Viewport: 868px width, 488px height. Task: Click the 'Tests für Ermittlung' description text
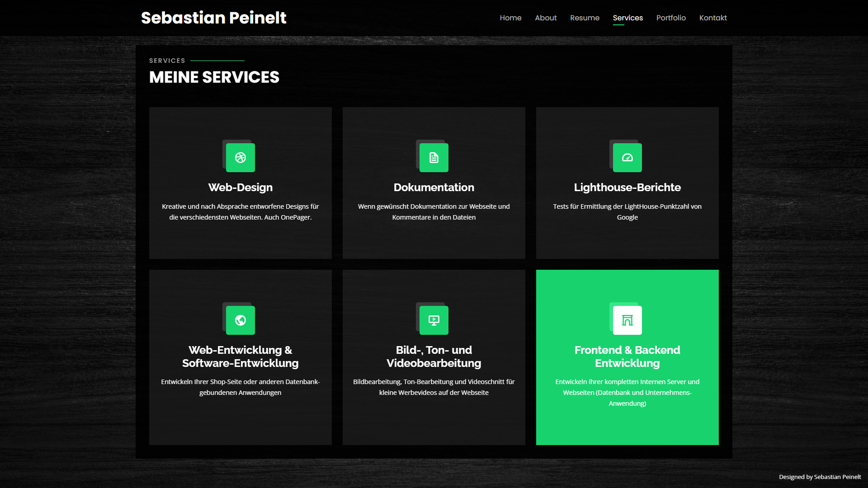pyautogui.click(x=627, y=212)
